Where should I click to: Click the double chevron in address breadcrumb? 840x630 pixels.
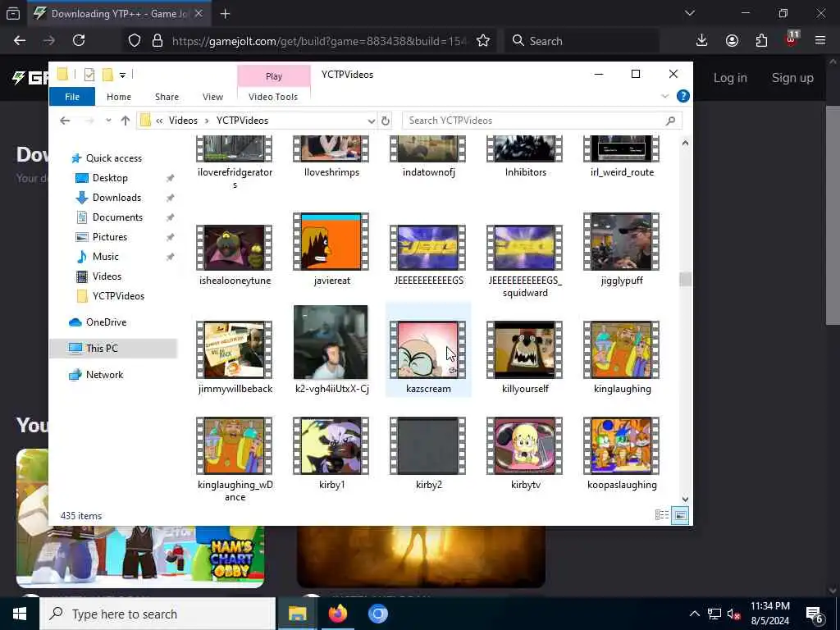159,121
